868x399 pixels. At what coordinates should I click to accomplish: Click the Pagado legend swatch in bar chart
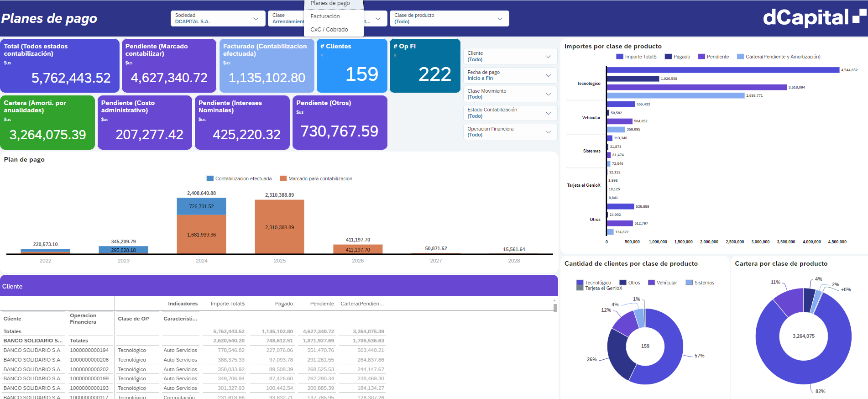point(668,57)
